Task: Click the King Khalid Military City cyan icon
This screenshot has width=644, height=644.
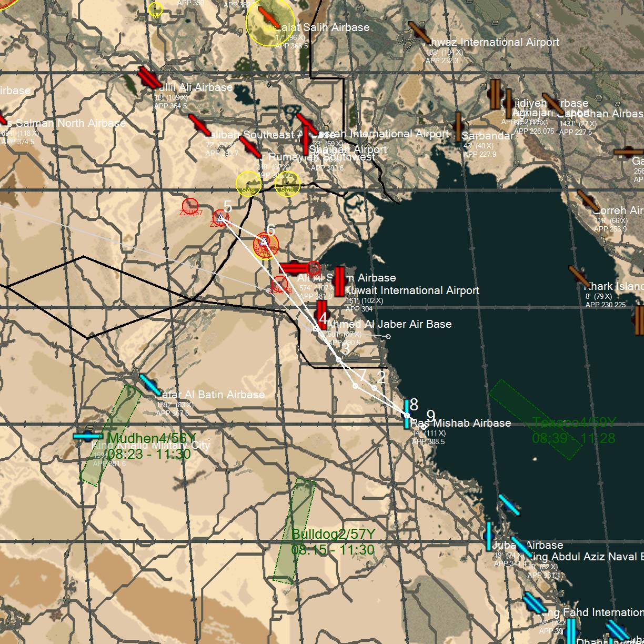Action: click(x=88, y=436)
